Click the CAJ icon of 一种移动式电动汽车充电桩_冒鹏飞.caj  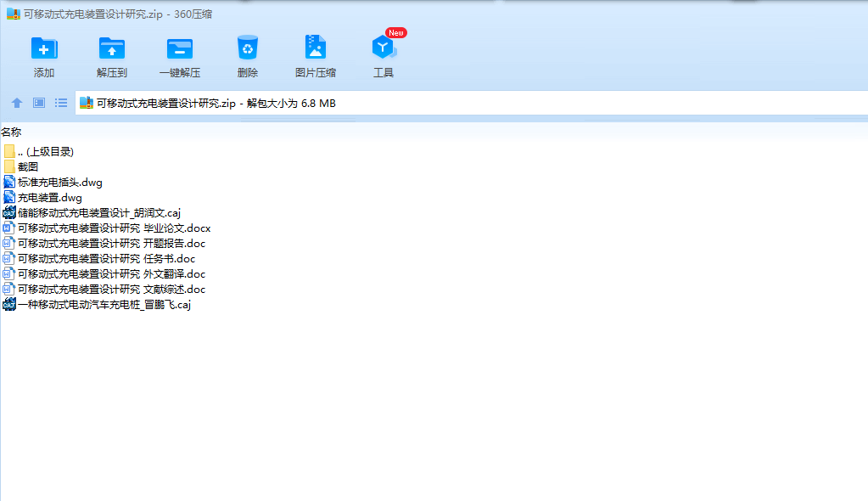pyautogui.click(x=9, y=304)
